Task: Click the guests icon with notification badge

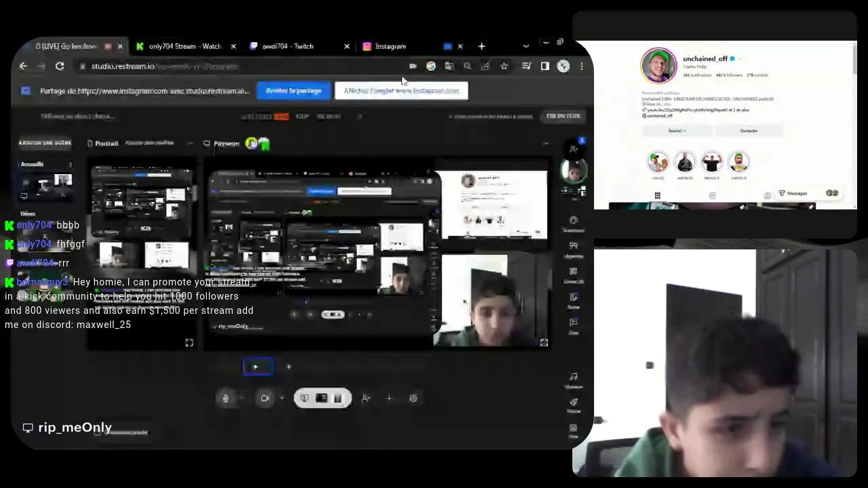Action: pos(574,148)
